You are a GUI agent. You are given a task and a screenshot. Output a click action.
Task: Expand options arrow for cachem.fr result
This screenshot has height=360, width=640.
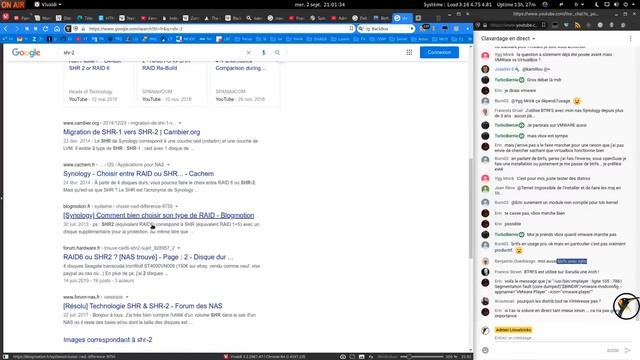point(168,164)
